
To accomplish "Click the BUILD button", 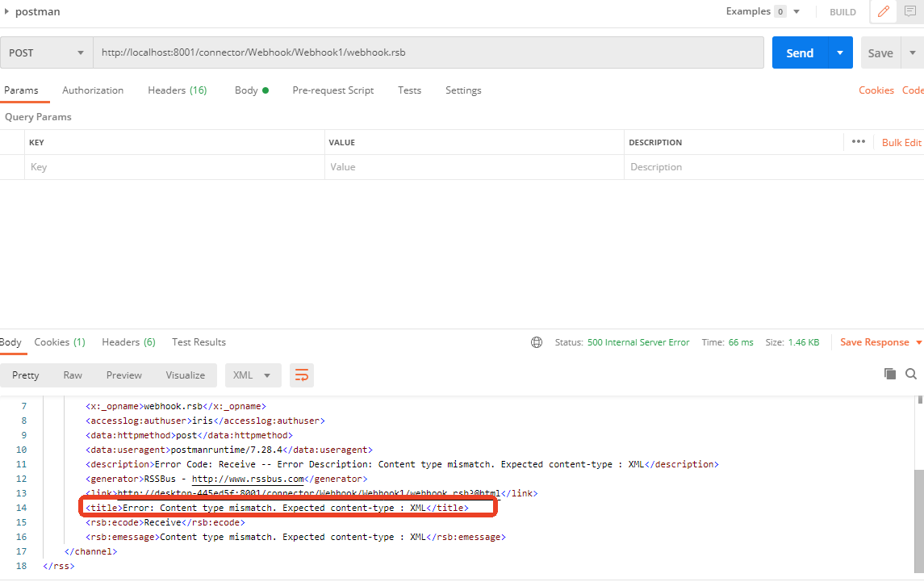I will pyautogui.click(x=842, y=12).
